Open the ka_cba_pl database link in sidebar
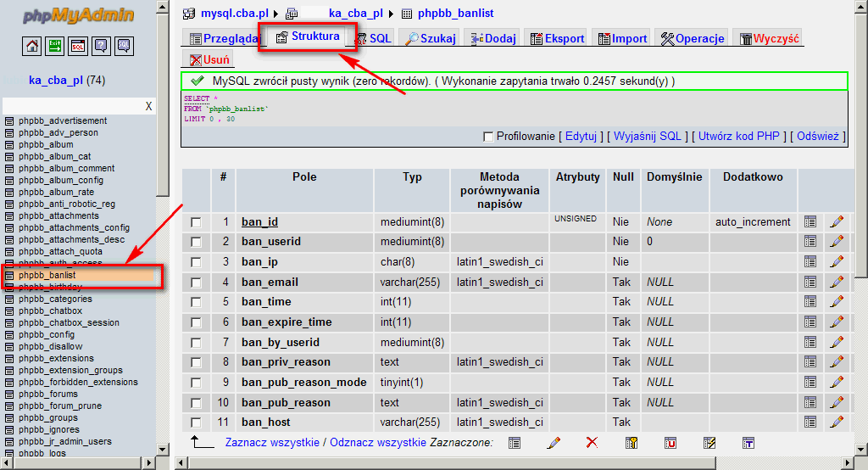The height and width of the screenshot is (470, 868). click(56, 80)
